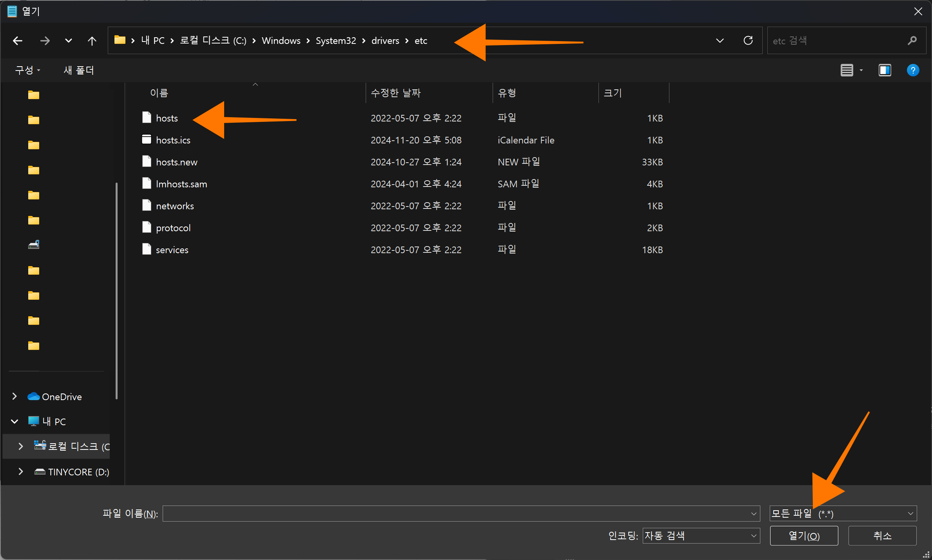Image resolution: width=932 pixels, height=560 pixels.
Task: Expand the OneDrive tree node
Action: pyautogui.click(x=15, y=397)
